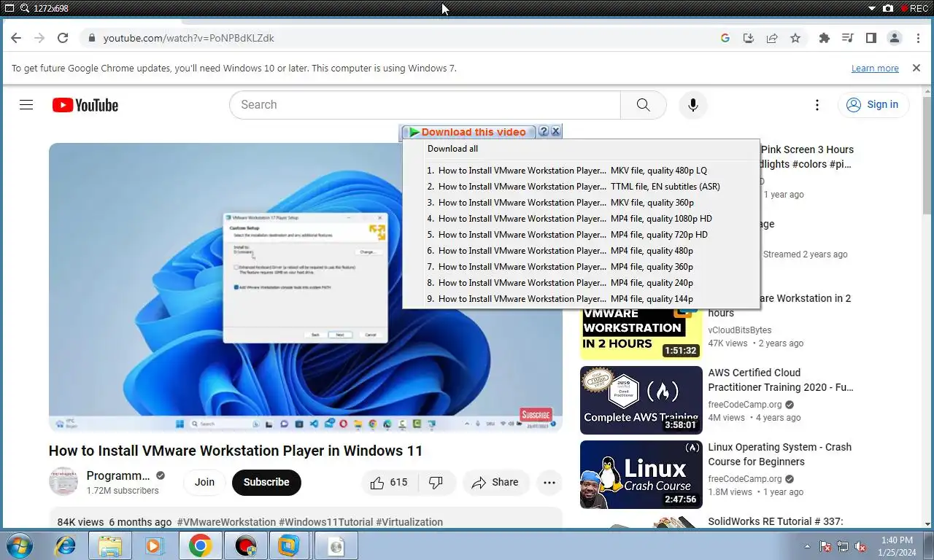
Task: Open the tray clock showing 1:40 PM
Action: 897,546
